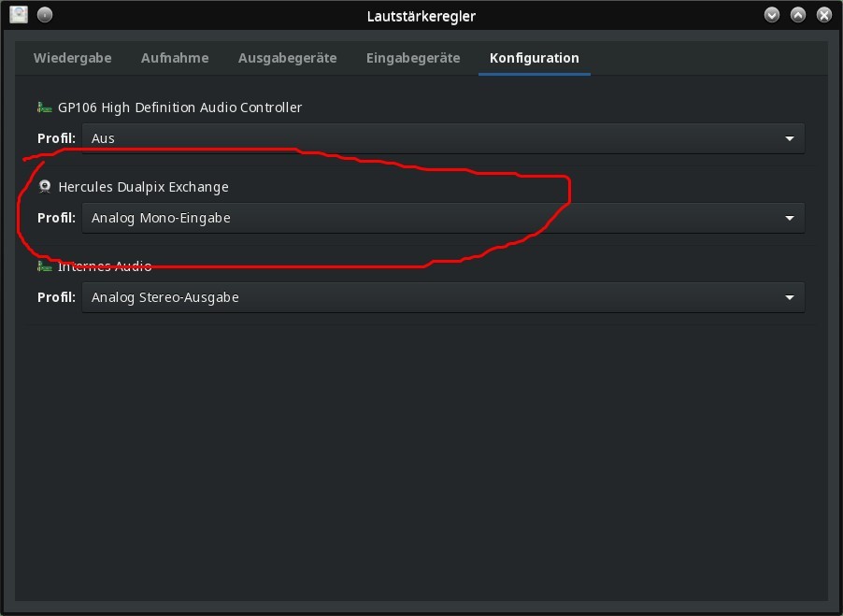Click the window menu icon in title bar

19,15
